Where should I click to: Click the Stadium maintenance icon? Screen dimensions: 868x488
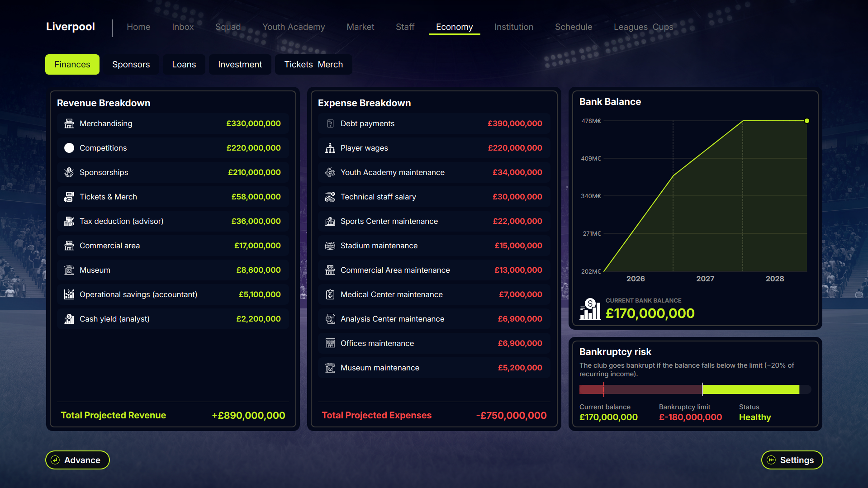pos(330,246)
